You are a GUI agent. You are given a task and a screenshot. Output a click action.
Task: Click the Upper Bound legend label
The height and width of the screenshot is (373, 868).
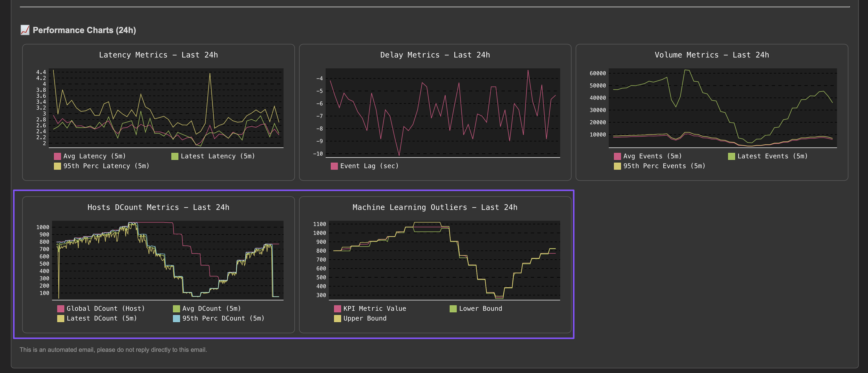click(x=365, y=318)
